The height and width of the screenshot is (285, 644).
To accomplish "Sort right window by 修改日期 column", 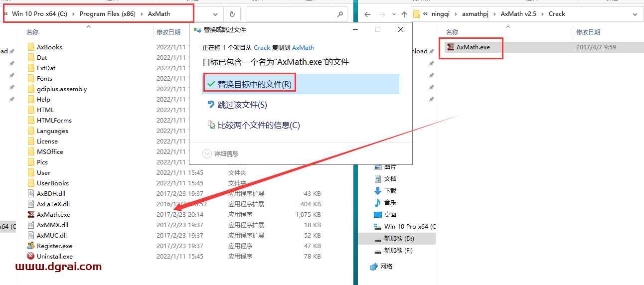I will point(588,32).
